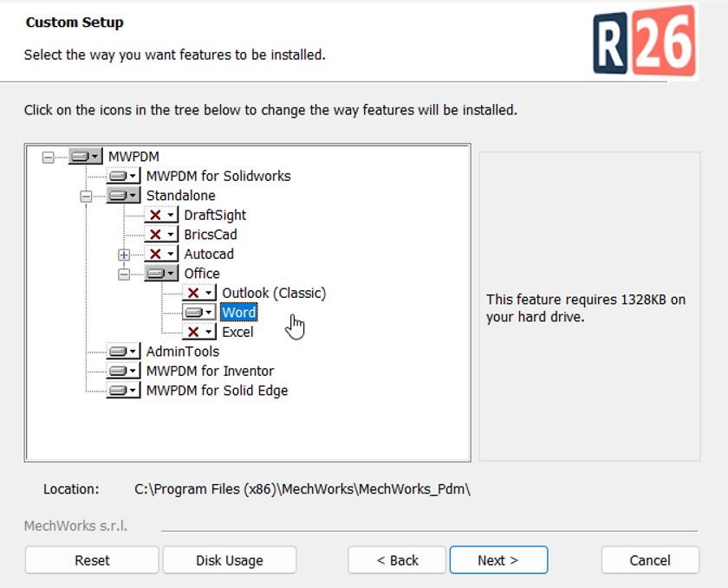728x588 pixels.
Task: Collapse the Office tree node
Action: tap(123, 275)
